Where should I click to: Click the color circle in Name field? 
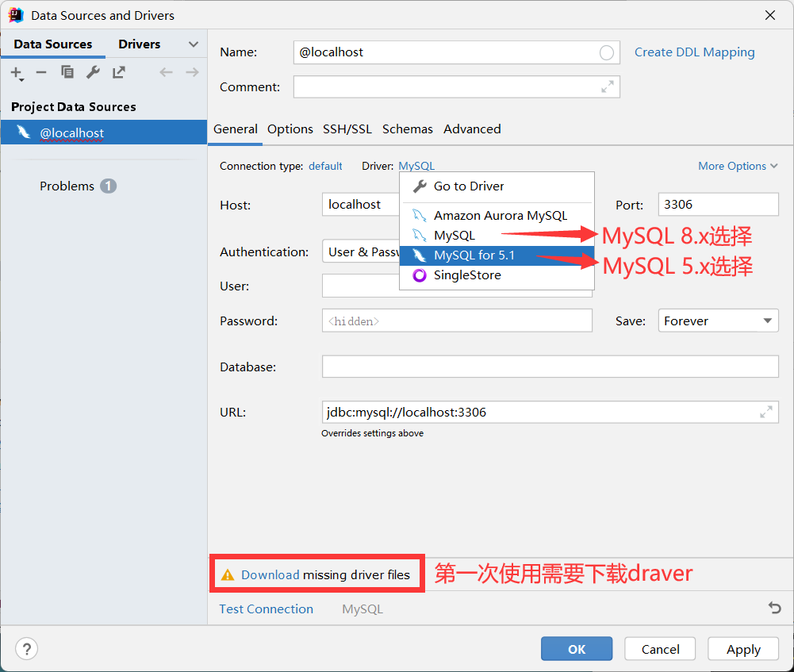pyautogui.click(x=607, y=52)
